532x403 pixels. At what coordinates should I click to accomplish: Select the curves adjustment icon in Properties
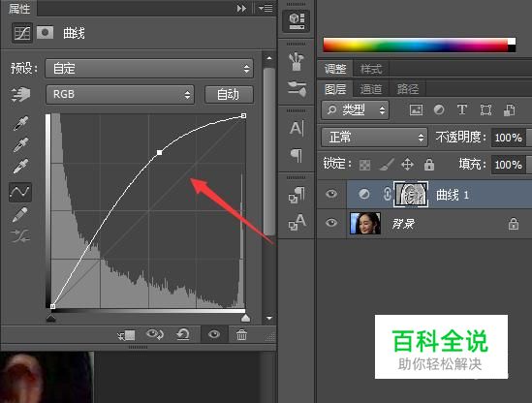tap(22, 33)
